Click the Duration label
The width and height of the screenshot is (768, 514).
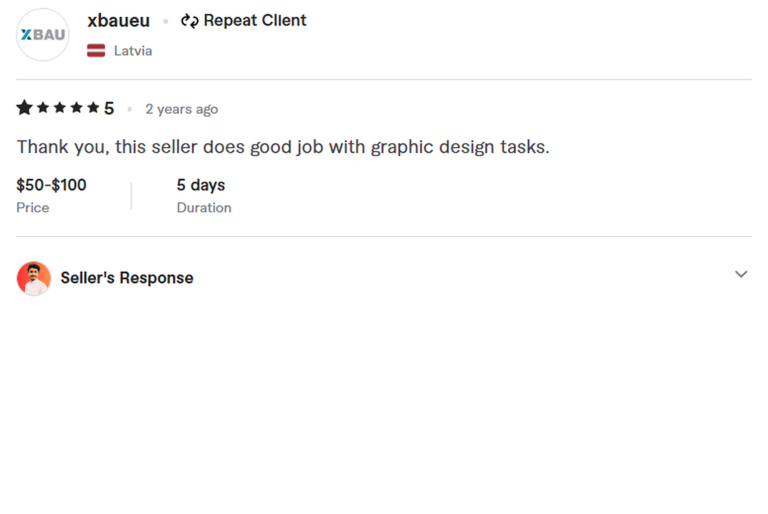[204, 208]
